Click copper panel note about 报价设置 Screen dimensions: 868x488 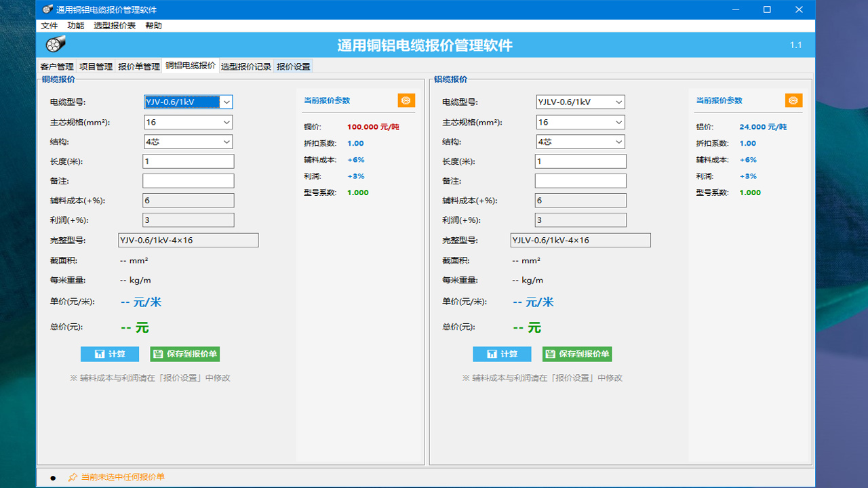pos(150,378)
